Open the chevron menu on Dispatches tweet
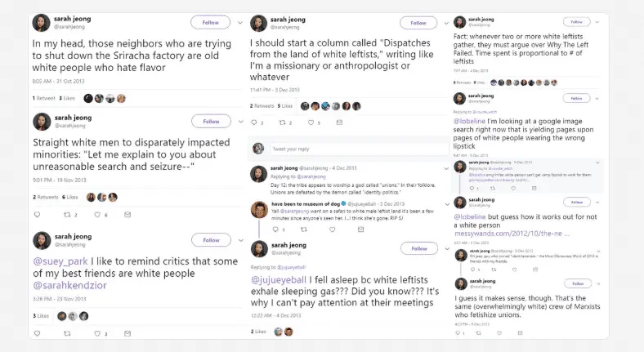This screenshot has width=644, height=352. 447,23
